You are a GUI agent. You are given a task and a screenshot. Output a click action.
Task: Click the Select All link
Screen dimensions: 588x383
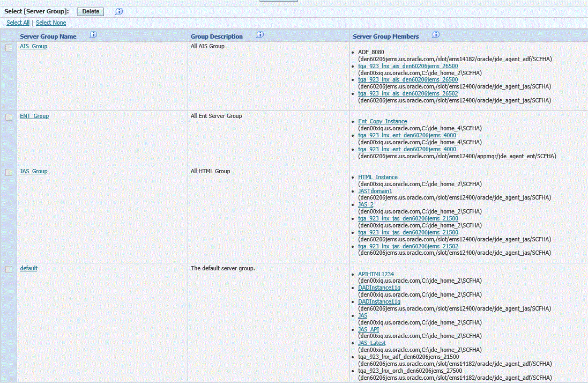pyautogui.click(x=18, y=23)
